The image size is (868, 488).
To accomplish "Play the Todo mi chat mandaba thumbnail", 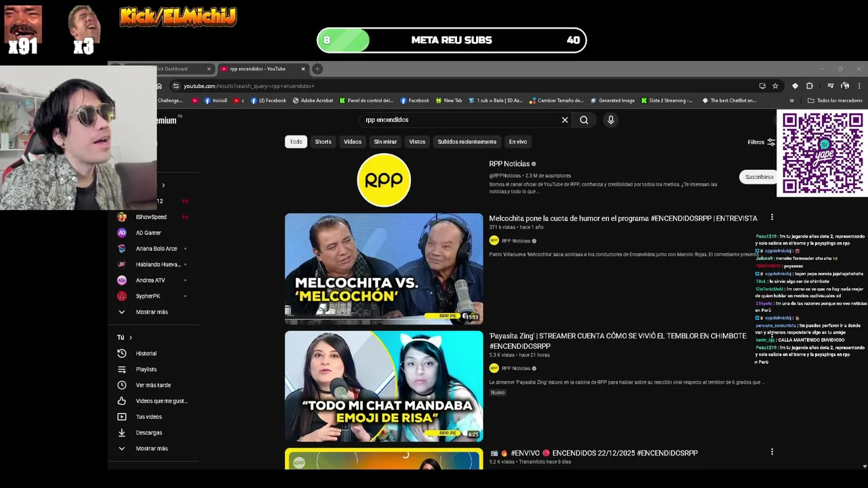I will point(384,386).
